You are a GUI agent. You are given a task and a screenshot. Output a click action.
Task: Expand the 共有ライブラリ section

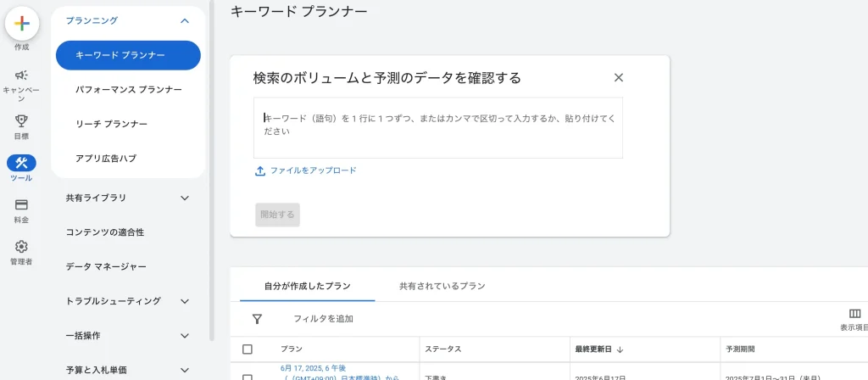coord(185,198)
